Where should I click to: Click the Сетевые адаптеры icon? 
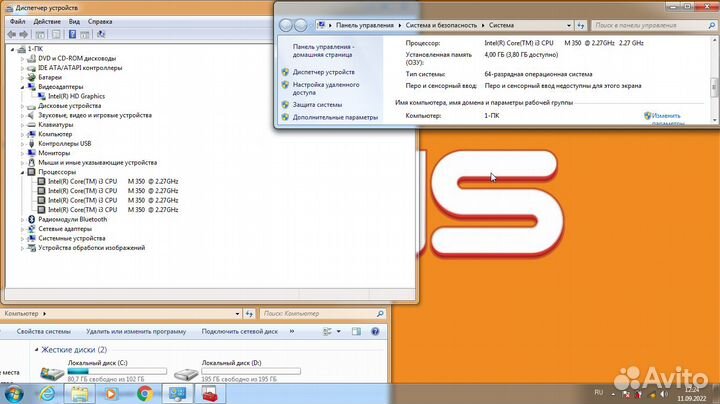click(x=31, y=229)
